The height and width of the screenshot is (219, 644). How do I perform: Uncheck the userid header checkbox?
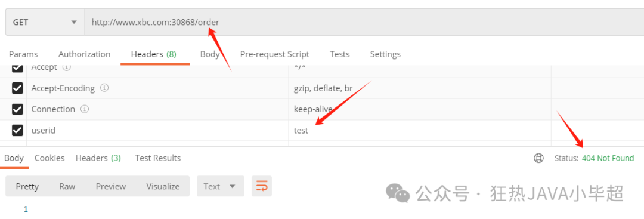click(x=17, y=131)
